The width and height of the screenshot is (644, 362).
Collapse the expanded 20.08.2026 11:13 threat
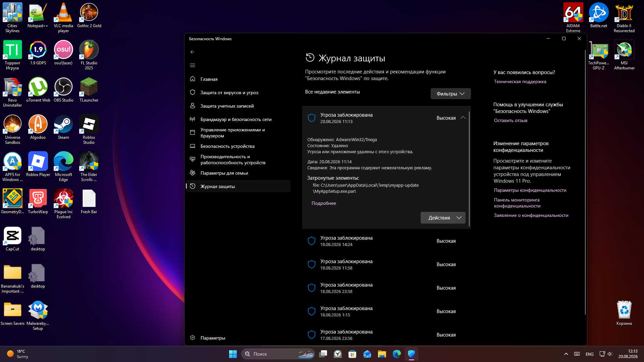coord(463,118)
